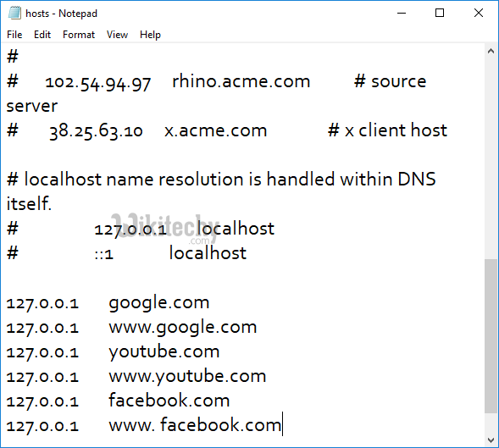Click 127.0.0.1 on the facebook.com line
Image resolution: width=499 pixels, height=448 pixels.
pos(42,402)
